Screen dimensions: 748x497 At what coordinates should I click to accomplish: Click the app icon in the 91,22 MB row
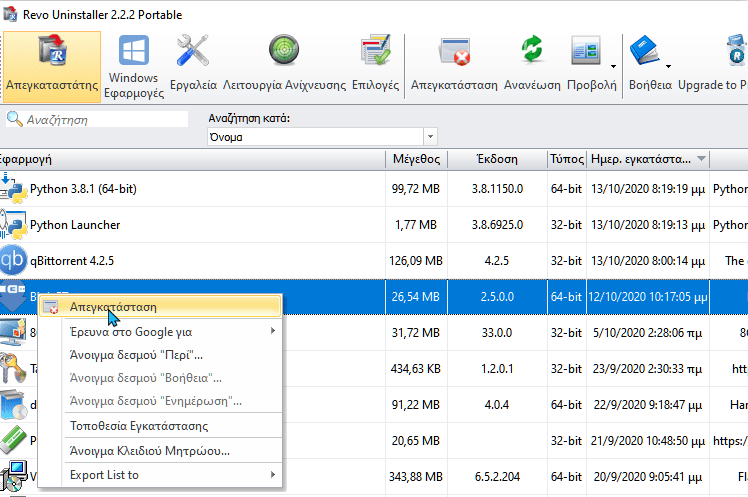pyautogui.click(x=13, y=404)
